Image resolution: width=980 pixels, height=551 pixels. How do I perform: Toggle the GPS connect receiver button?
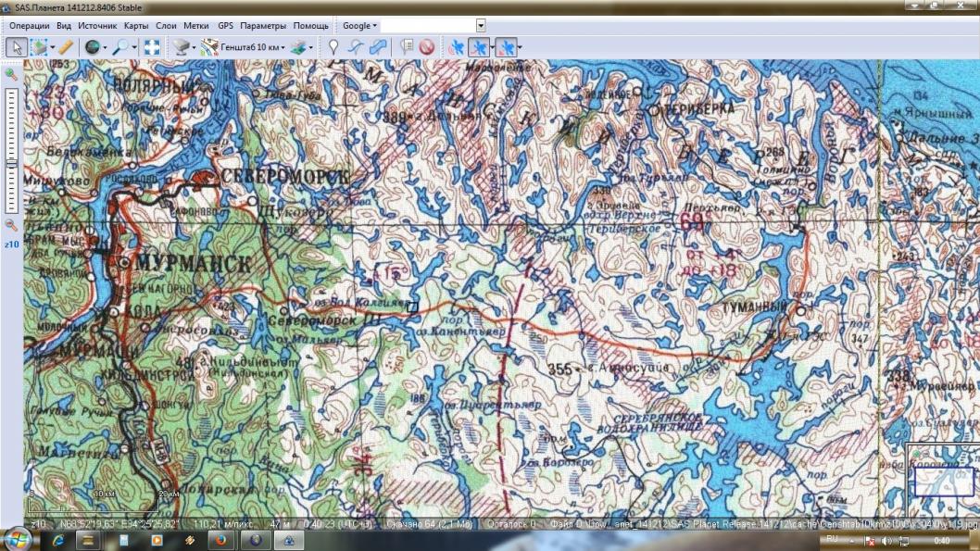click(456, 46)
